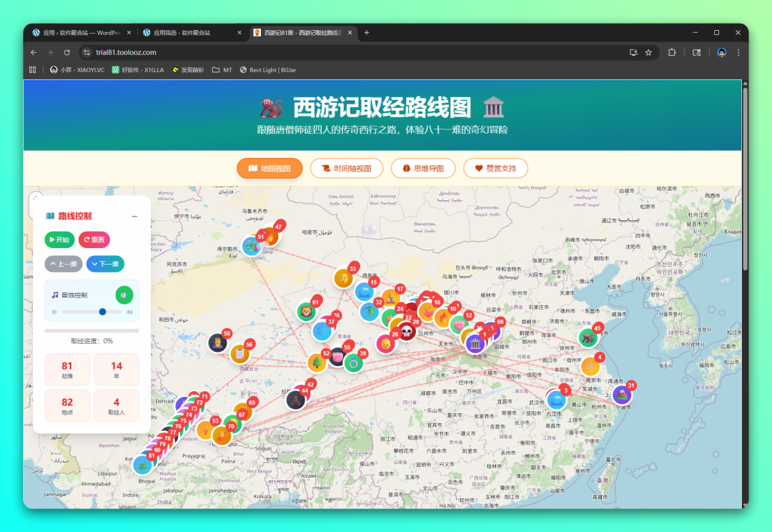This screenshot has width=772, height=532.
Task: Bookmark page with the star icon
Action: 648,52
